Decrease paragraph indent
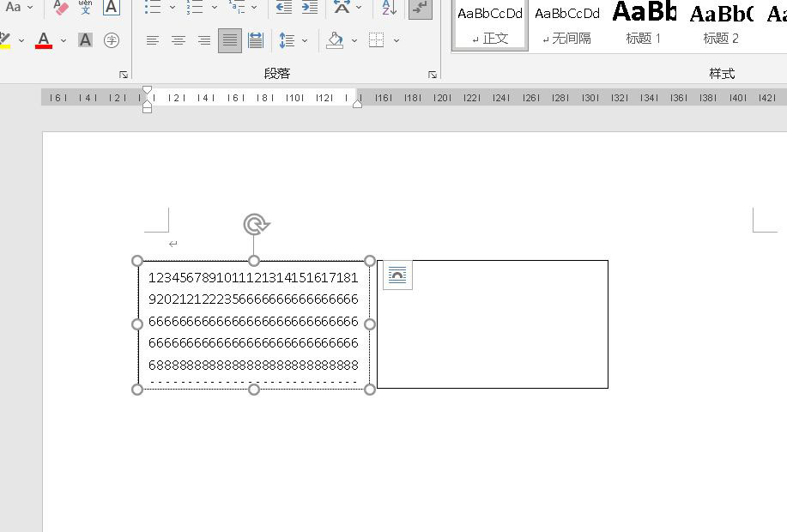Viewport: 787px width, 532px height. (x=284, y=8)
